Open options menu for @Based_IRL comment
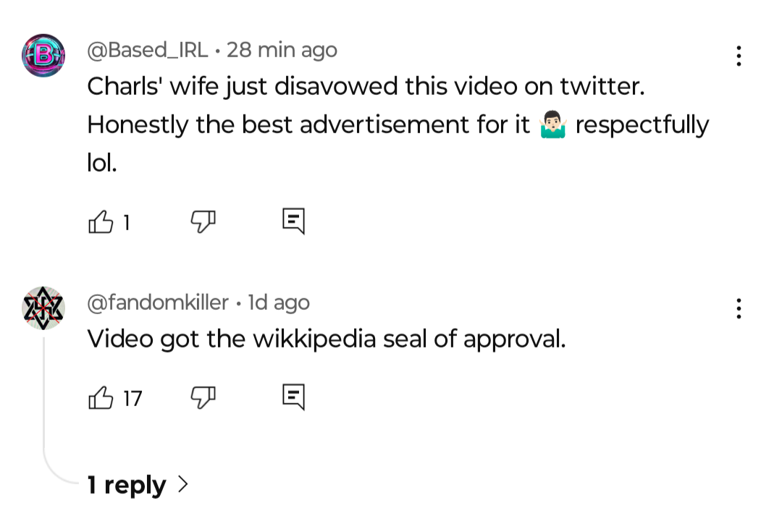 point(738,56)
